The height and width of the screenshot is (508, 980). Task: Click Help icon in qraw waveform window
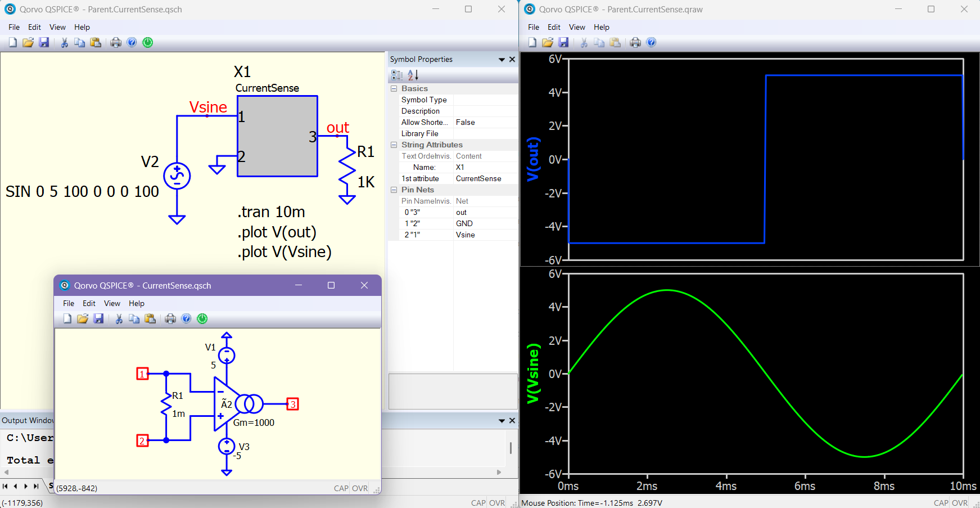[x=651, y=42]
